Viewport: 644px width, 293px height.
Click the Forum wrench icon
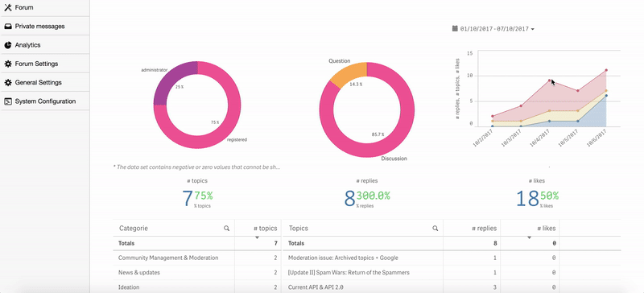(8, 7)
